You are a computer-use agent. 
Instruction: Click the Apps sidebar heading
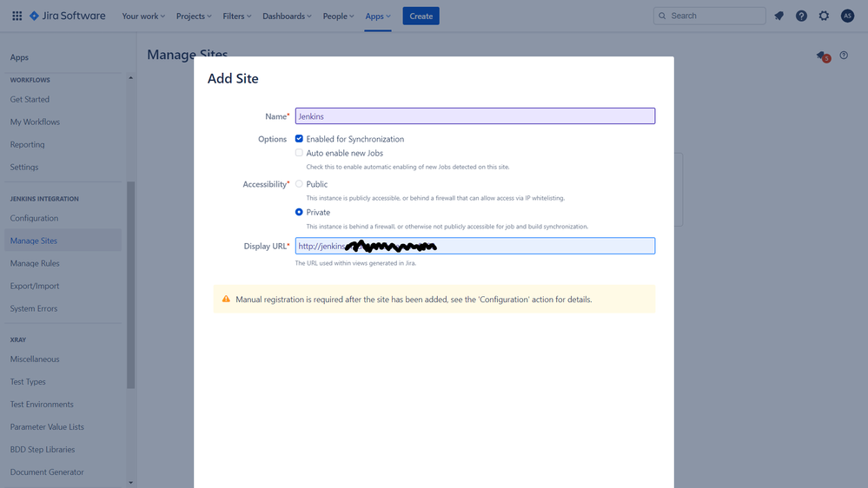[x=19, y=57]
